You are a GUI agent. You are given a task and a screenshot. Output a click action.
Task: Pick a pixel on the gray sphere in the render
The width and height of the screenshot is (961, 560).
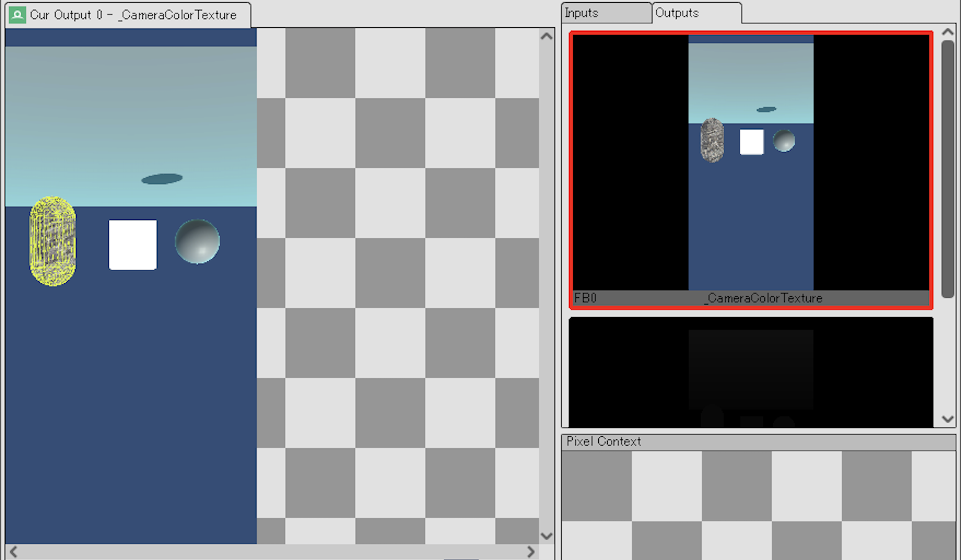(x=197, y=241)
